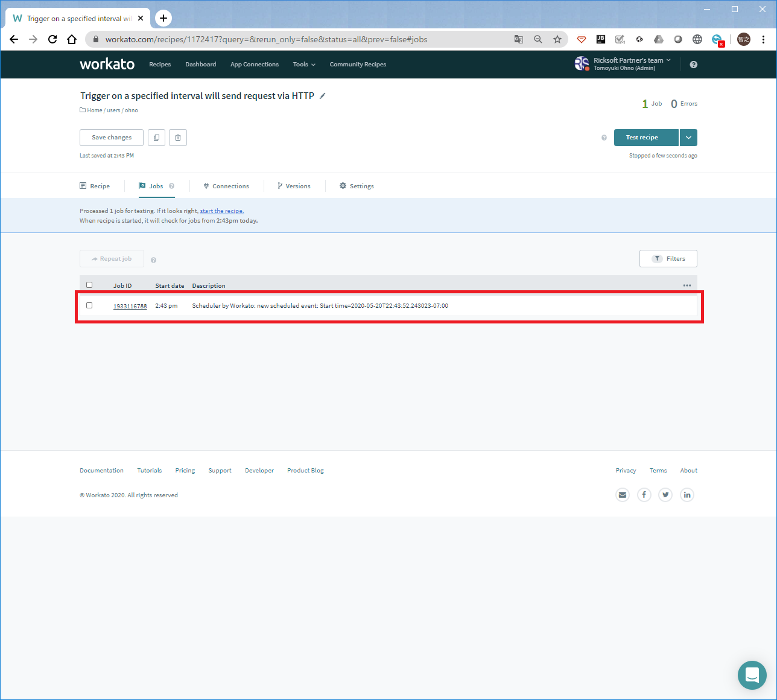Open Chrome three-dot menu

[x=763, y=39]
